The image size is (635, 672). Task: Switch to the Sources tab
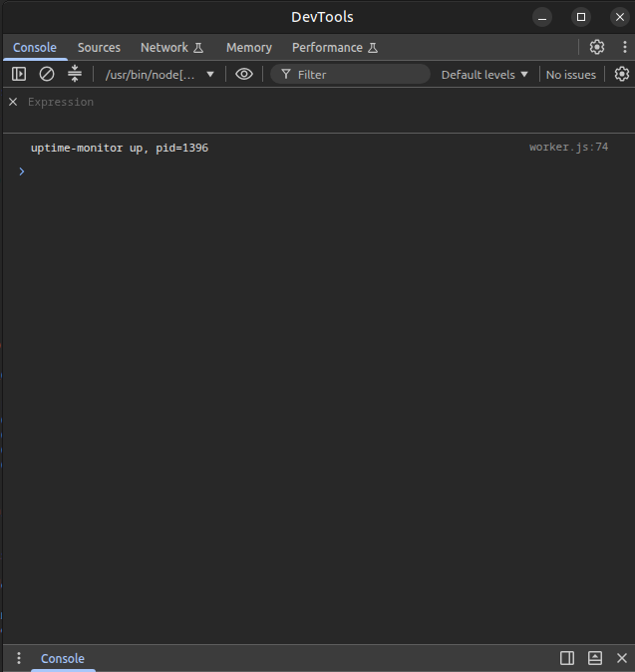[99, 48]
